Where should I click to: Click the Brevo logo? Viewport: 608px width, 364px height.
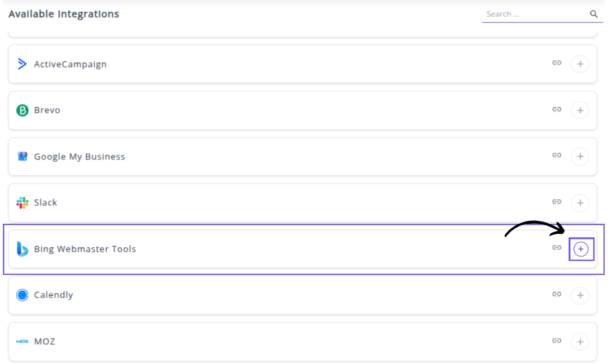tap(23, 110)
